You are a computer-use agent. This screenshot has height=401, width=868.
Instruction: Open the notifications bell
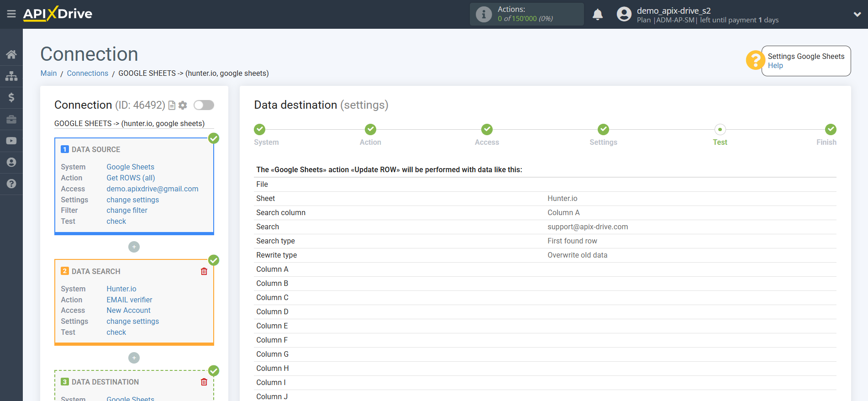click(598, 15)
